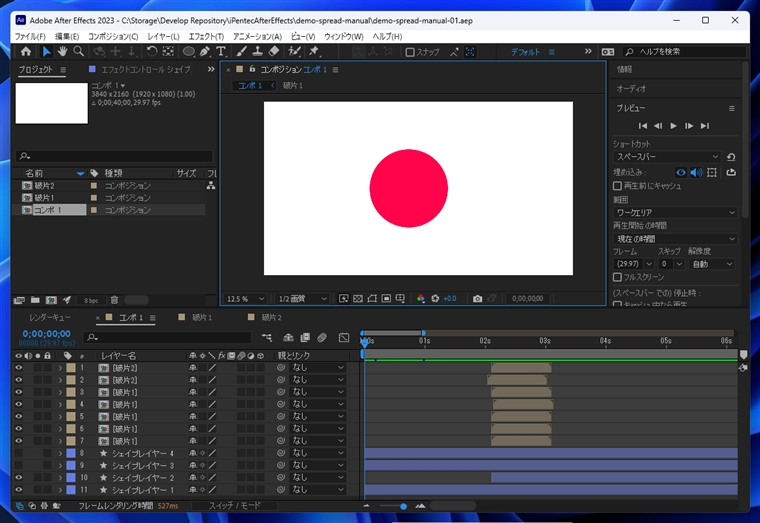Select the Puppet Pin tool

pos(314,51)
